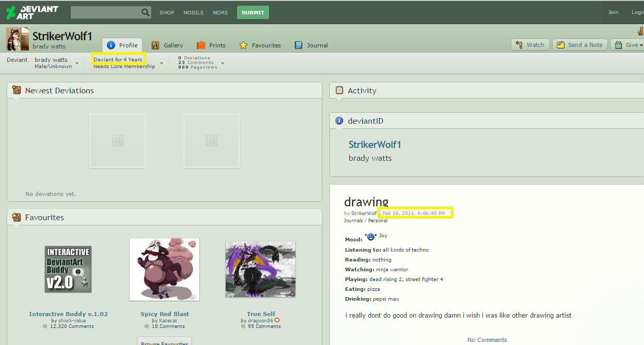Expand the Deviant for 4 Years dropdown arrow
644x345 pixels.
[161, 63]
